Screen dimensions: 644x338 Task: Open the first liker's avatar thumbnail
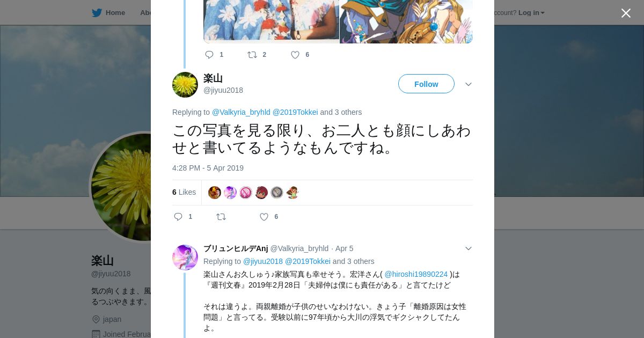pyautogui.click(x=215, y=193)
